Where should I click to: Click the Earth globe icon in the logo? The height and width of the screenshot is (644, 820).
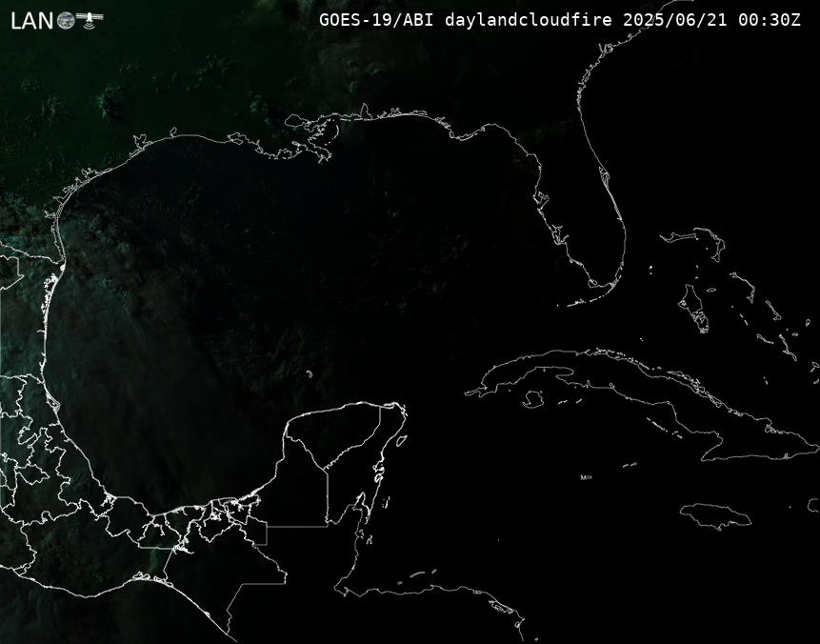[x=66, y=20]
